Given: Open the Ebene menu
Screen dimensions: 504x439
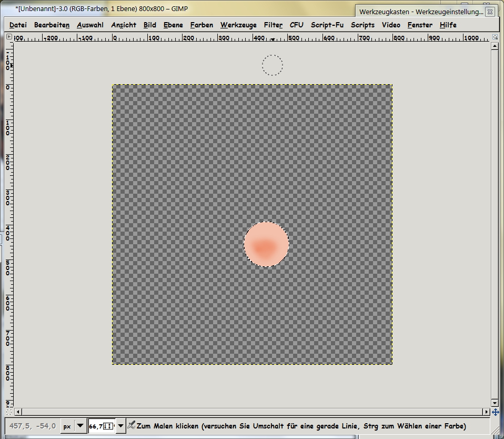Looking at the screenshot, I should coord(173,25).
